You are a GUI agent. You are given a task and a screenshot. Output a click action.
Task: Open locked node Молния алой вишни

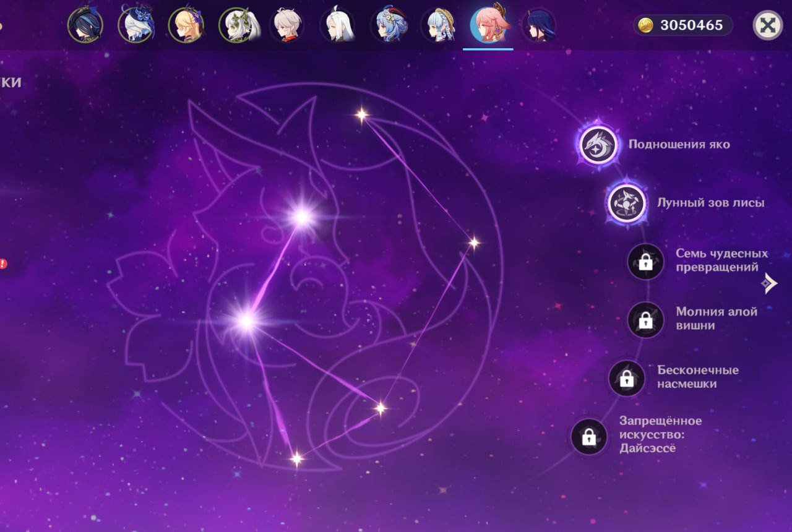click(x=645, y=320)
